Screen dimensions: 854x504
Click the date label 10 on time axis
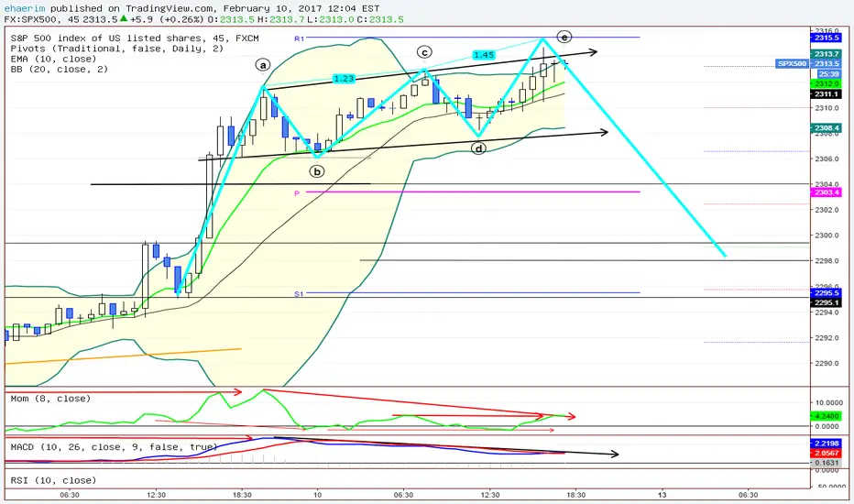(x=317, y=495)
